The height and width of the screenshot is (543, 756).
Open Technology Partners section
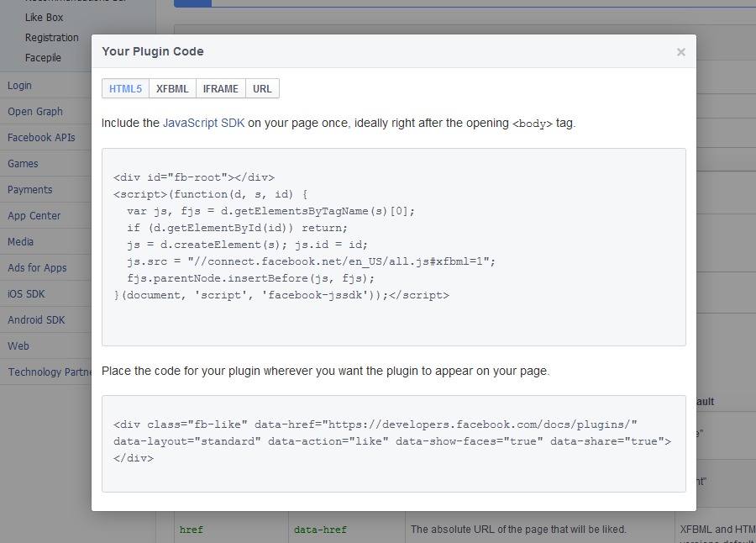click(50, 372)
